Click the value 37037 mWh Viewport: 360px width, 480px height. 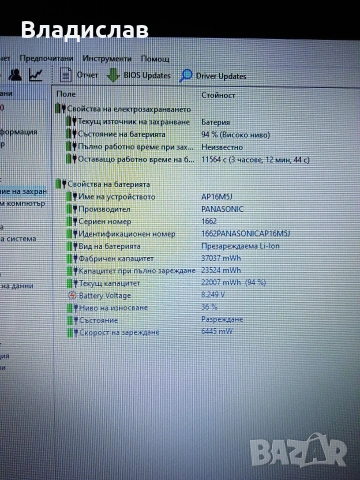pos(221,258)
